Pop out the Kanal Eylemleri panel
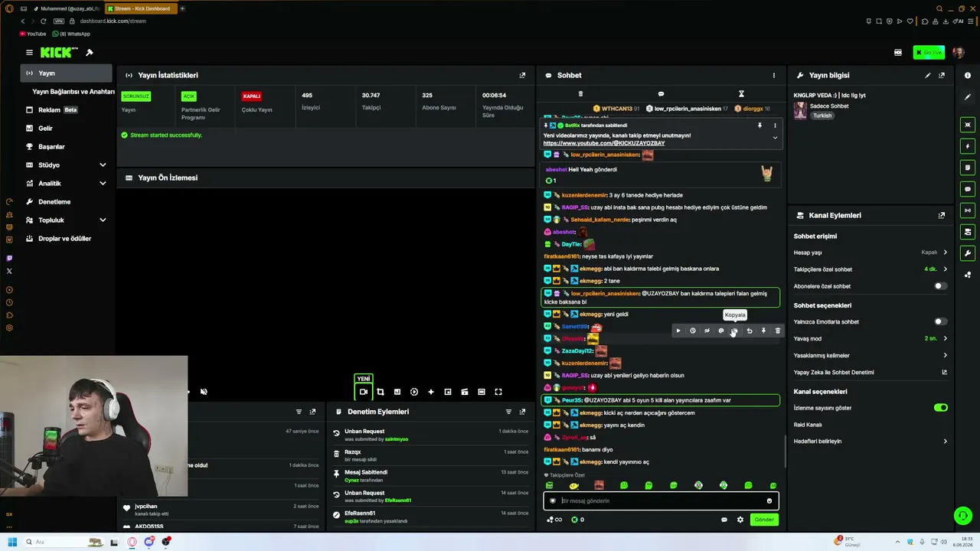980x551 pixels. (x=942, y=215)
